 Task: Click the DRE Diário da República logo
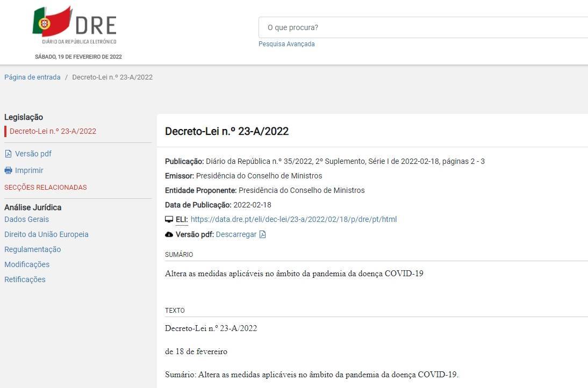coord(75,26)
